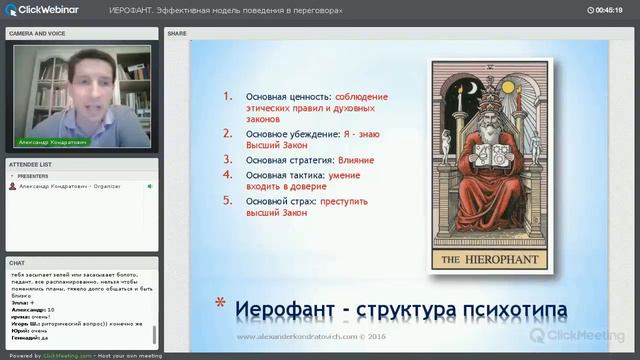Click the ATTENDEE LIST panel header

coord(82,164)
